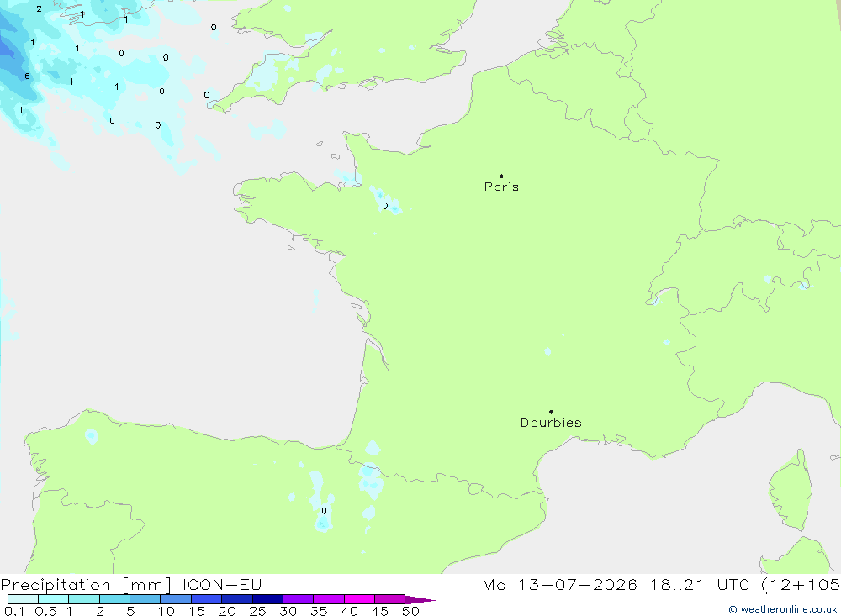Click the purple arrow tip above 50 mm

point(420,600)
